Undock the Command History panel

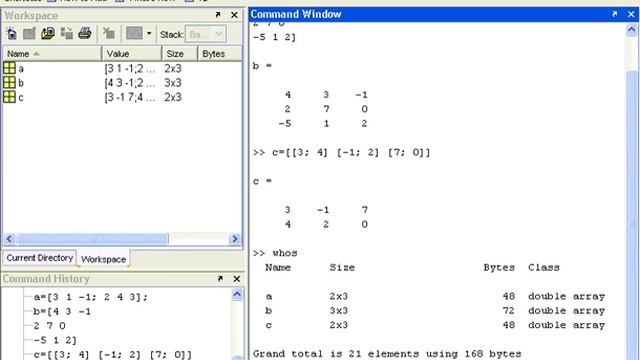220,279
